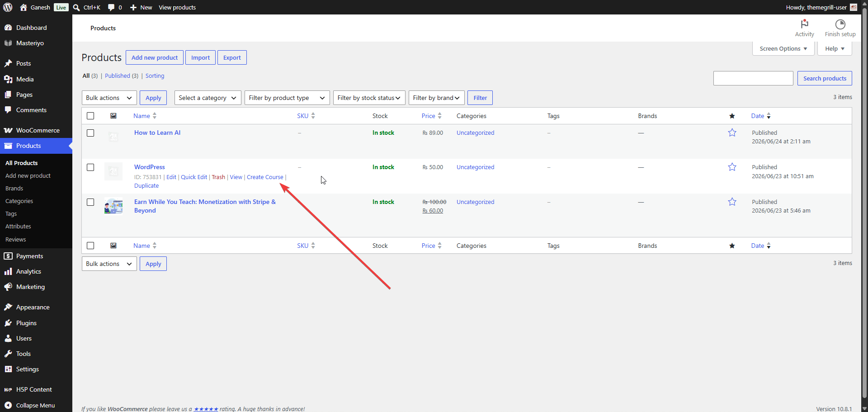Click into the product search input field

tap(753, 78)
